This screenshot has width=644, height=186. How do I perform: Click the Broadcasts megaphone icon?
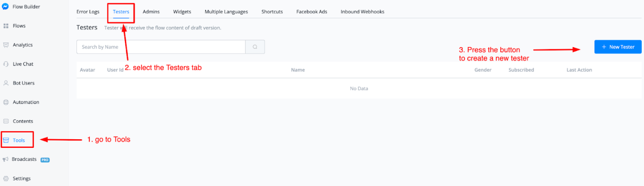[x=6, y=159]
